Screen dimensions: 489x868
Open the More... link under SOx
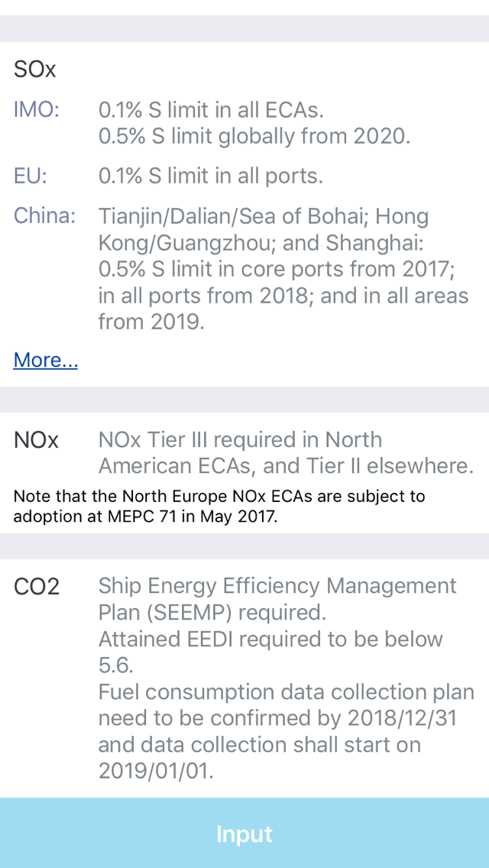(x=45, y=360)
